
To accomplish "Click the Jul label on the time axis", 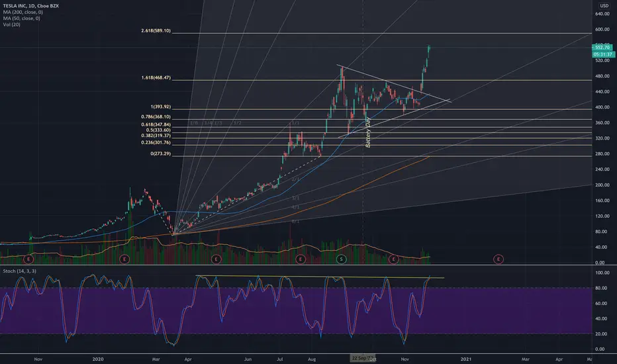I will pyautogui.click(x=280, y=359).
